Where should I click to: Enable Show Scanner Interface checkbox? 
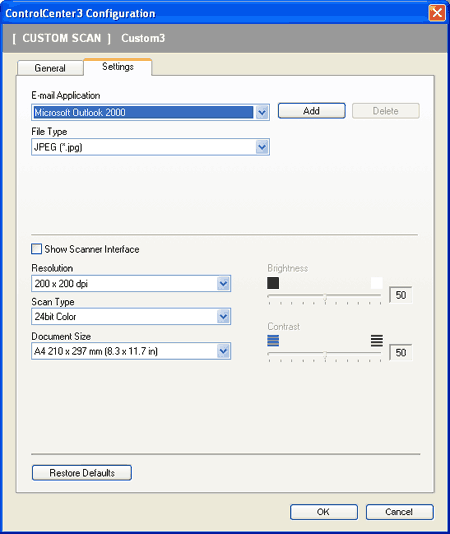[x=36, y=249]
